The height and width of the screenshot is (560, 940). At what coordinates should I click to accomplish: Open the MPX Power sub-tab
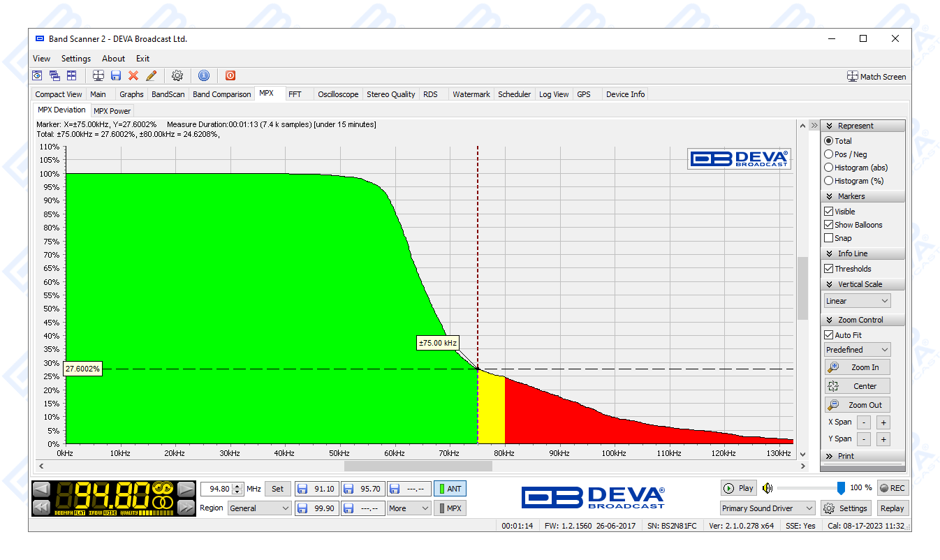112,111
